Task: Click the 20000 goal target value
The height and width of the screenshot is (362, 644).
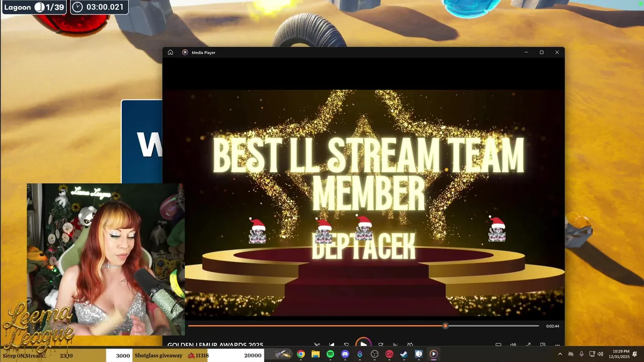Action: point(253,355)
